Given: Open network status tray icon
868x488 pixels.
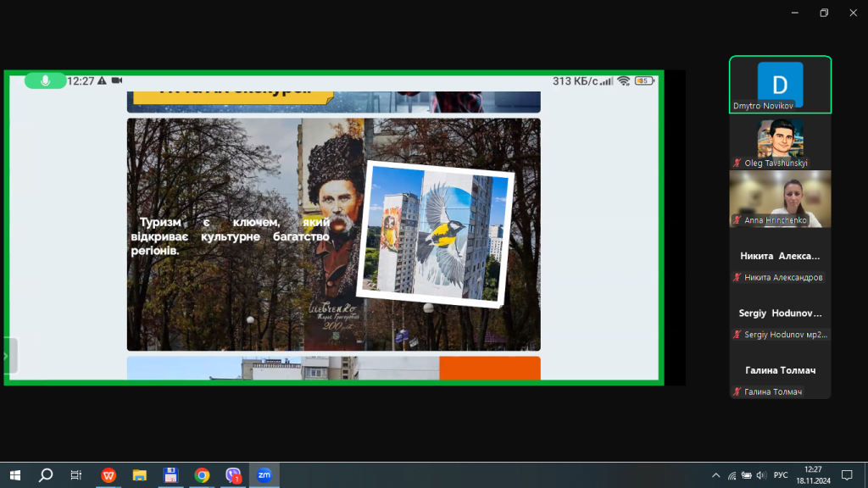Looking at the screenshot, I should (x=732, y=475).
